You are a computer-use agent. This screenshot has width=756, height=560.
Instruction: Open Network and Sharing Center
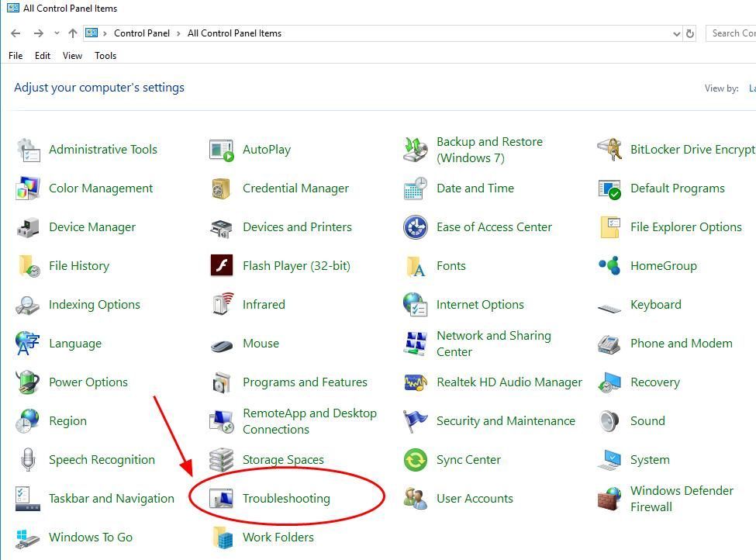pos(494,344)
